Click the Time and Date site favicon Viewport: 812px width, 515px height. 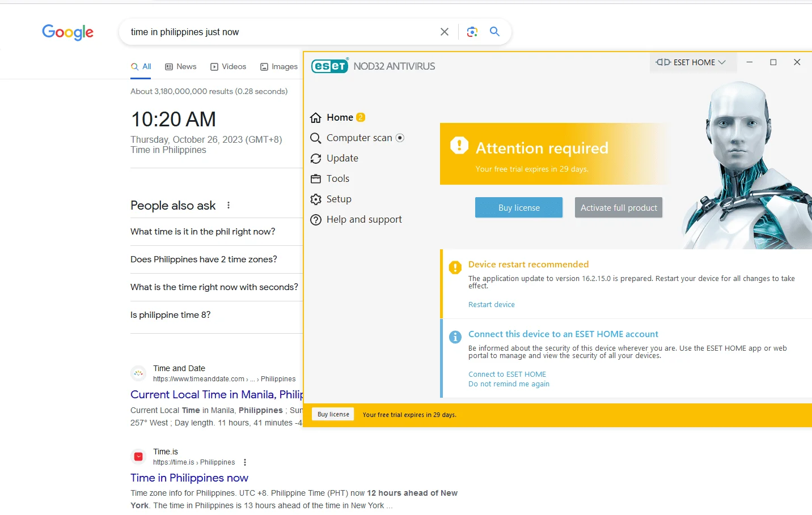pos(138,373)
